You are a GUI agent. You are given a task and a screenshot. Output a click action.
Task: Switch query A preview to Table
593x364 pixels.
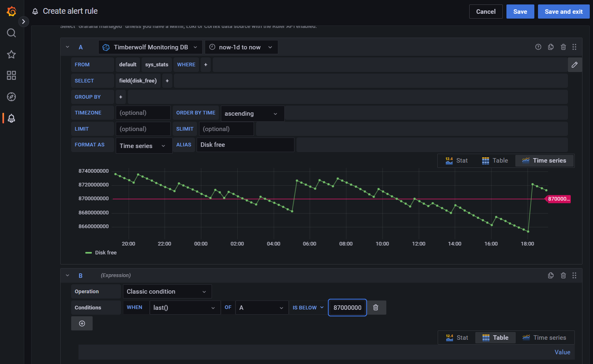(495, 161)
